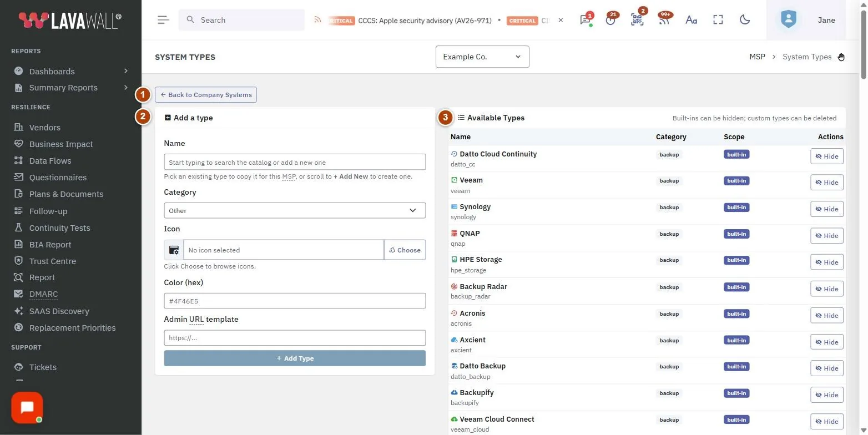This screenshot has height=435, width=868.
Task: Go back to Company Systems
Action: coord(206,95)
